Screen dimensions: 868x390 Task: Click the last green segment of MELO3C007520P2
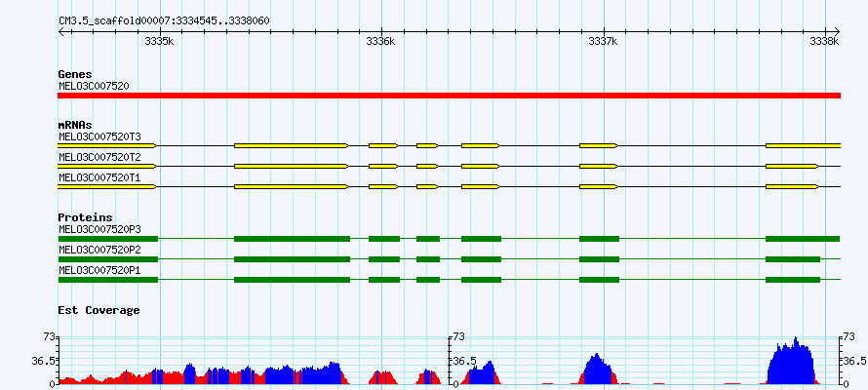(x=793, y=259)
